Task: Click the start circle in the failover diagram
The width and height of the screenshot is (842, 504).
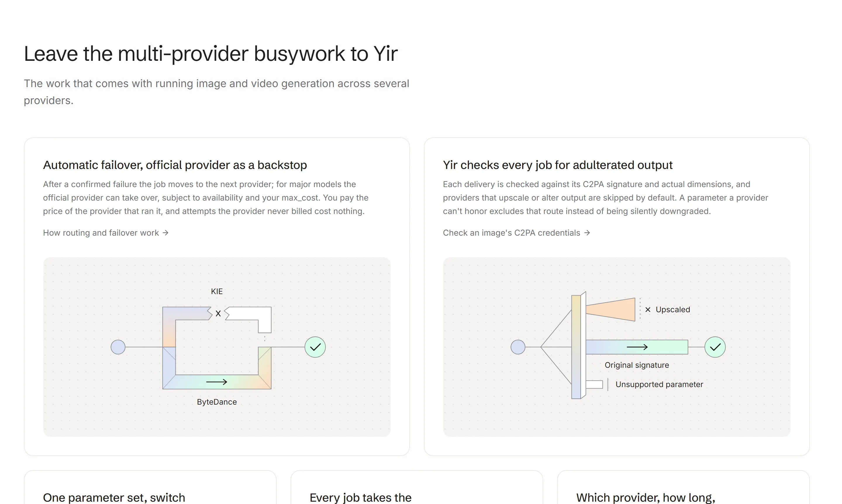Action: pyautogui.click(x=118, y=347)
